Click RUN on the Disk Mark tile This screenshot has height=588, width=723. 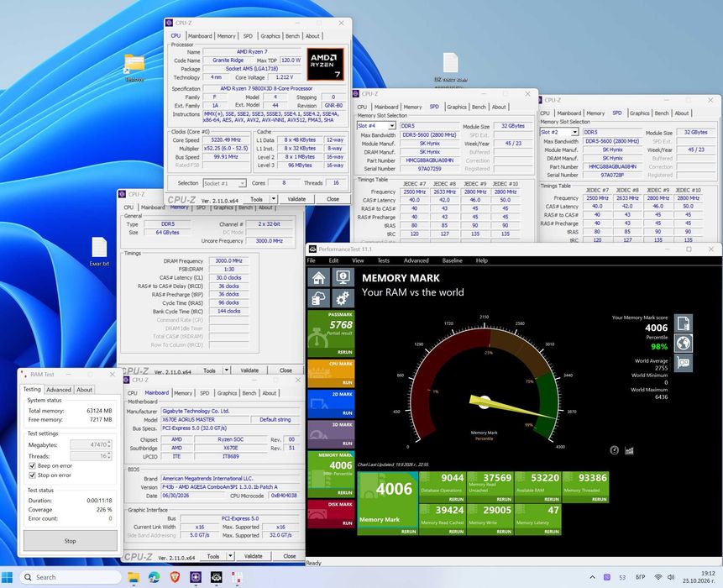[x=347, y=523]
